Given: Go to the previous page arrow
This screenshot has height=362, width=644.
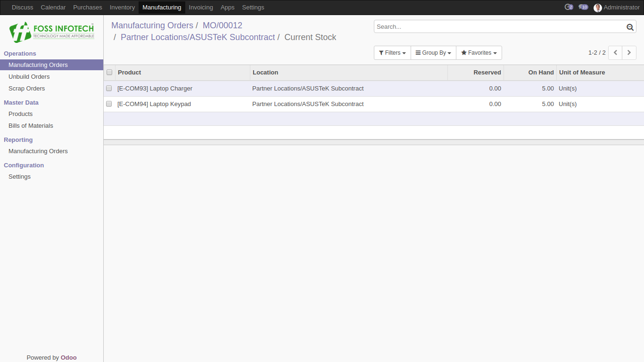Looking at the screenshot, I should coord(615,53).
